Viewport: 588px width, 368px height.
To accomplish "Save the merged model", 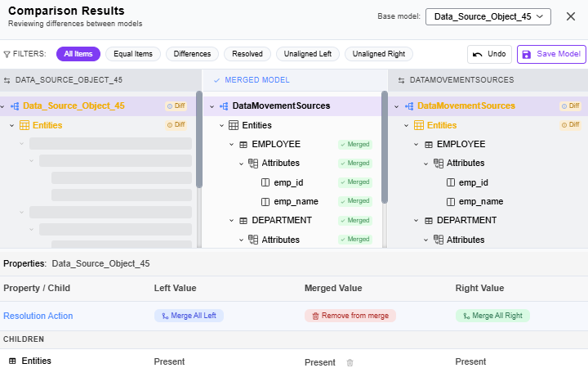I will pyautogui.click(x=551, y=55).
